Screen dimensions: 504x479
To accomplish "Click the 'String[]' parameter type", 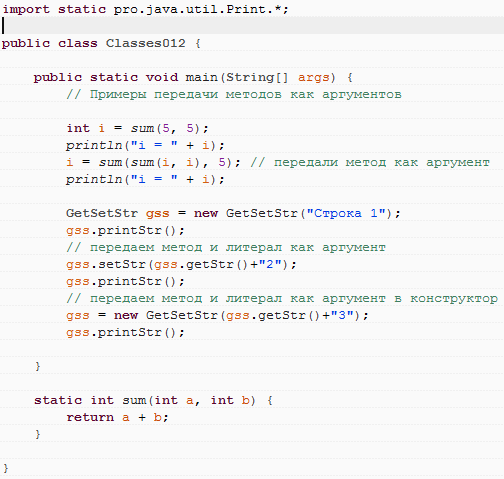I will pos(257,77).
